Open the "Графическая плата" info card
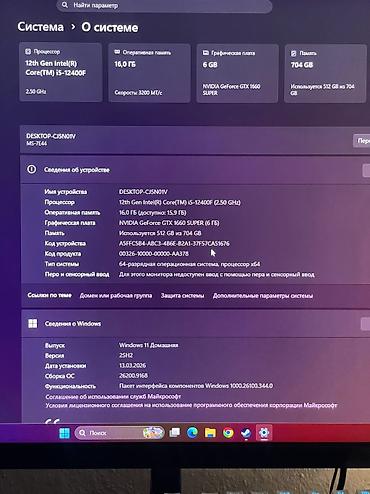The width and height of the screenshot is (370, 494). (x=237, y=73)
